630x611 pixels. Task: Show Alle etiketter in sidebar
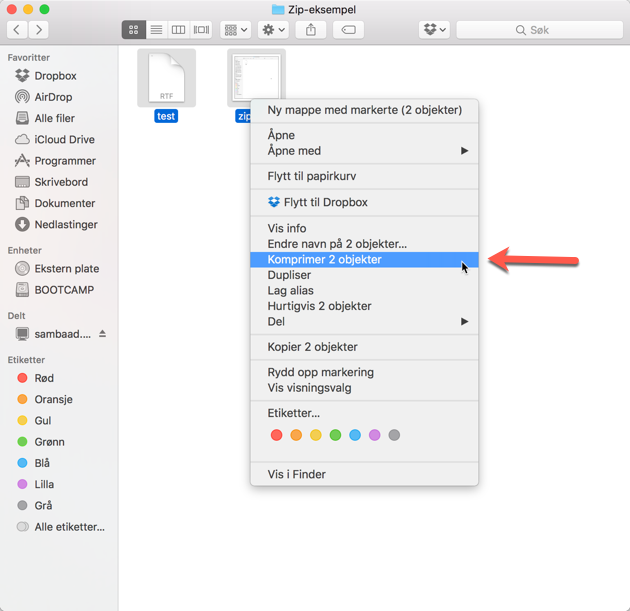coord(69,527)
